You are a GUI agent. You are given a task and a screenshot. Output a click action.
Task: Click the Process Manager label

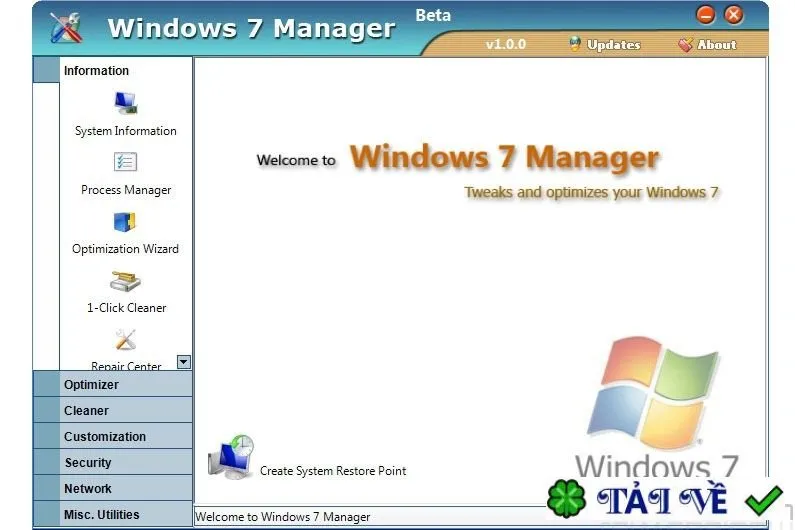coord(126,190)
